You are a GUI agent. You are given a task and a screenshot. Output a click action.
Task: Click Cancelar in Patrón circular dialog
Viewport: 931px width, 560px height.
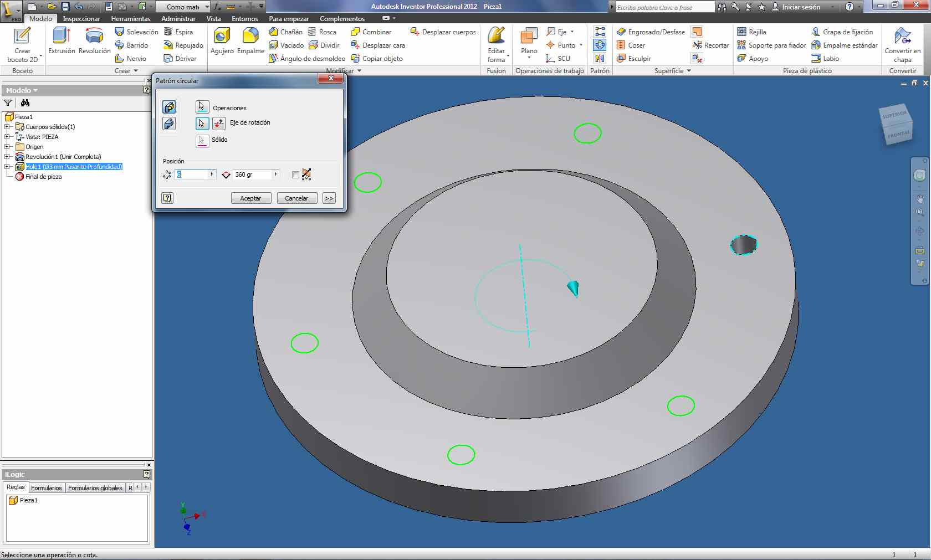point(296,198)
